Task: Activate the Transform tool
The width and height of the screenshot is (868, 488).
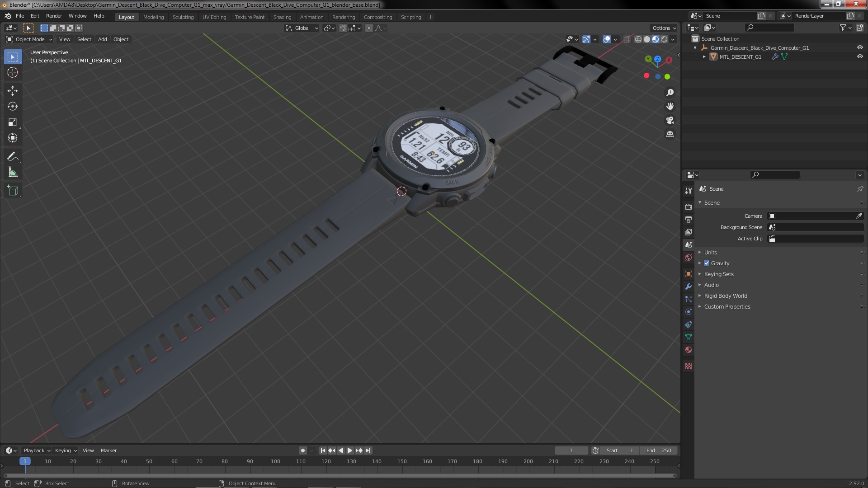Action: coord(13,138)
